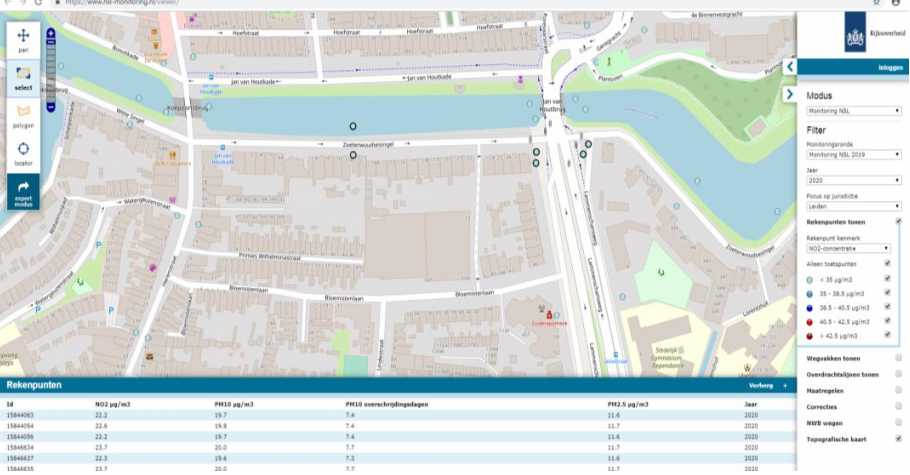Uncheck the 40.5 - 42.5 µg/m3 category

pyautogui.click(x=887, y=321)
